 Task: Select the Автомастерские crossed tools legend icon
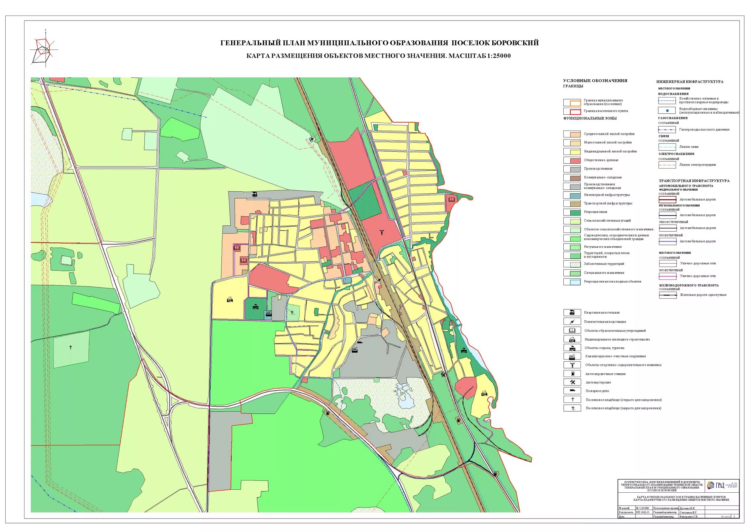point(572,382)
